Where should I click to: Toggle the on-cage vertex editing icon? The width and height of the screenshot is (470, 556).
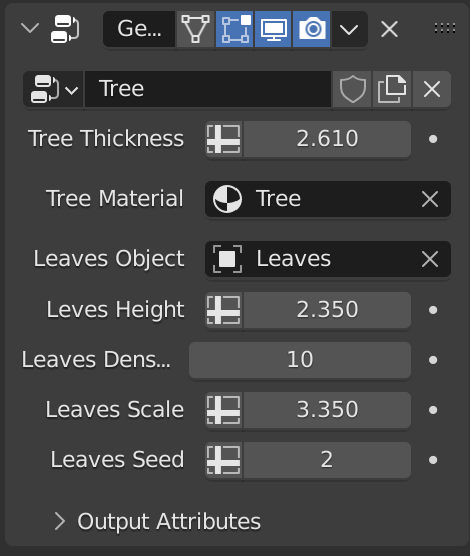click(195, 29)
